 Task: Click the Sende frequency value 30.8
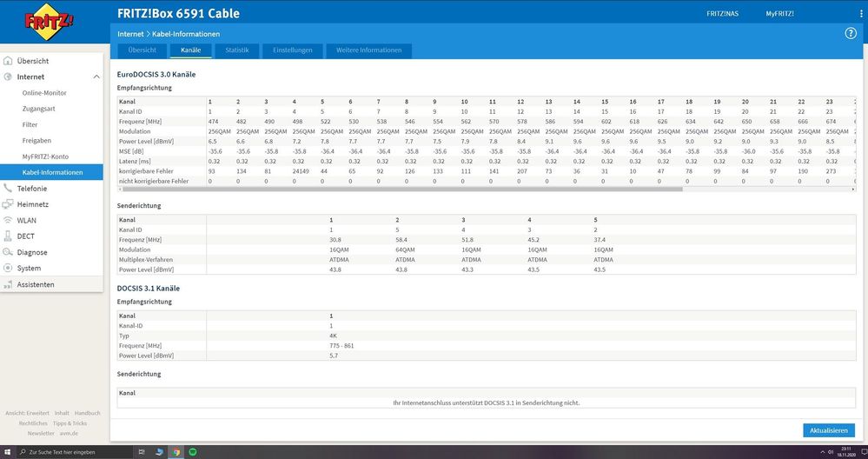click(x=335, y=240)
